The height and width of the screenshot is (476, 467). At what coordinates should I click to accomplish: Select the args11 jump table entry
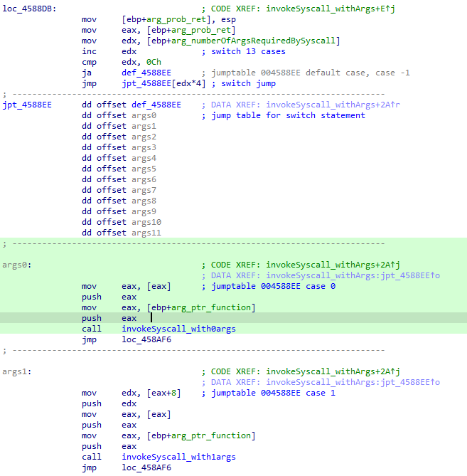tap(146, 233)
